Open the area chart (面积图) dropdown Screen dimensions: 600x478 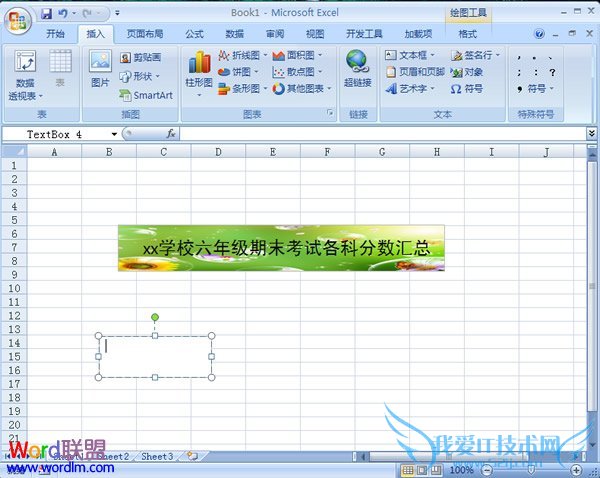297,55
